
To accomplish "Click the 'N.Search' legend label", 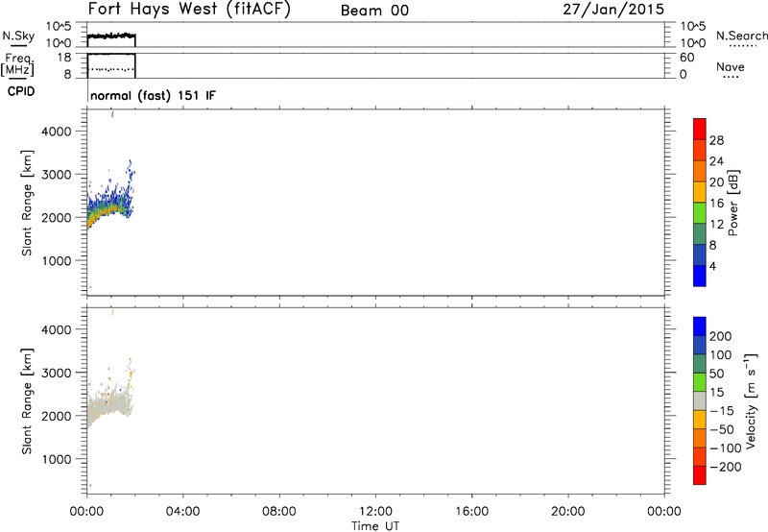I will point(741,36).
